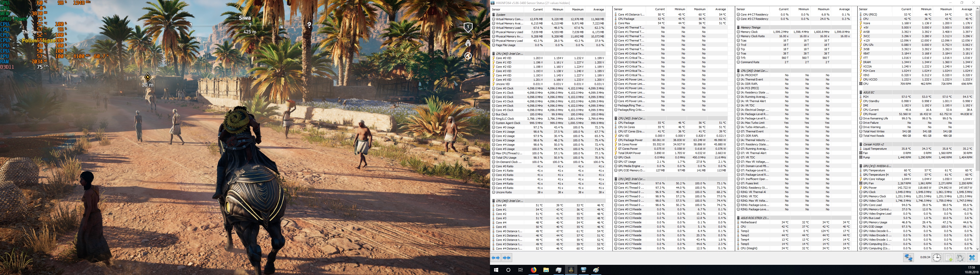980x275 pixels.
Task: Open Task View from the taskbar
Action: 521,270
